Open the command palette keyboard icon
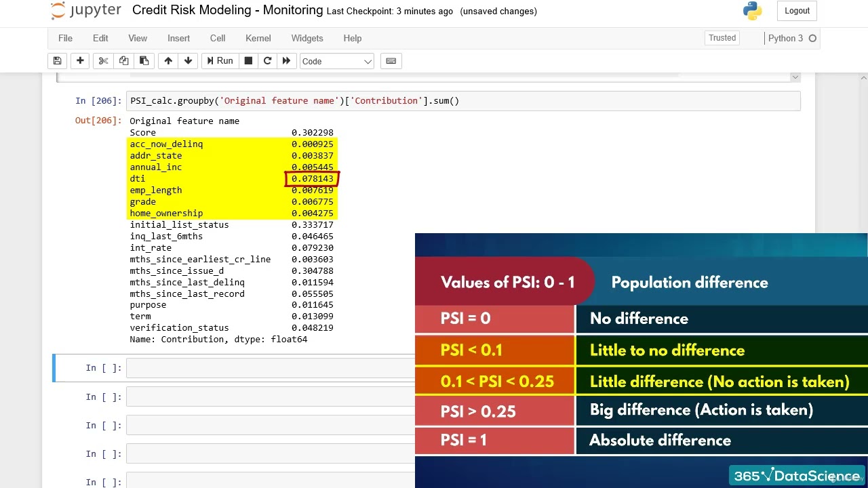The height and width of the screenshot is (488, 868). pos(391,61)
